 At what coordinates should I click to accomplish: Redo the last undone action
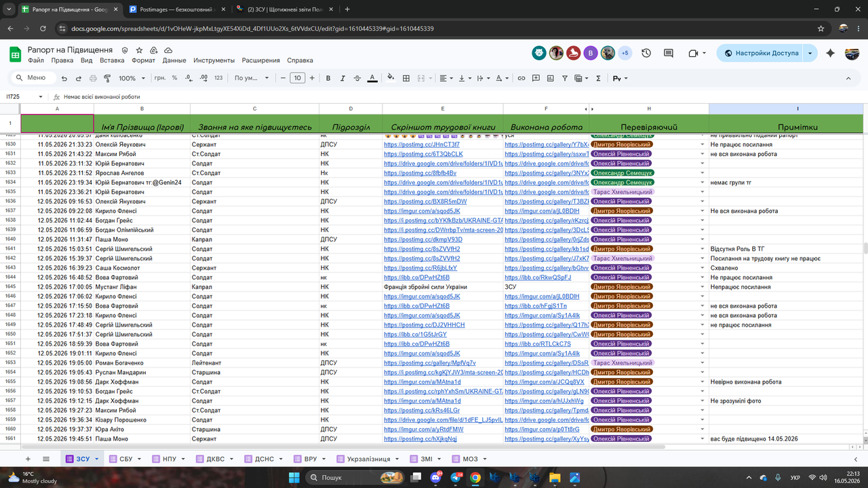pyautogui.click(x=79, y=78)
